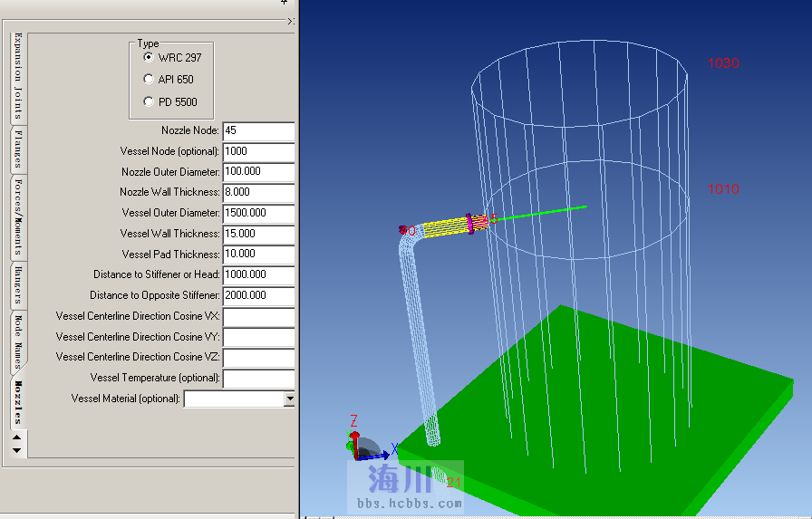
Task: Open the Forces/Moments side tab
Action: coord(18,216)
